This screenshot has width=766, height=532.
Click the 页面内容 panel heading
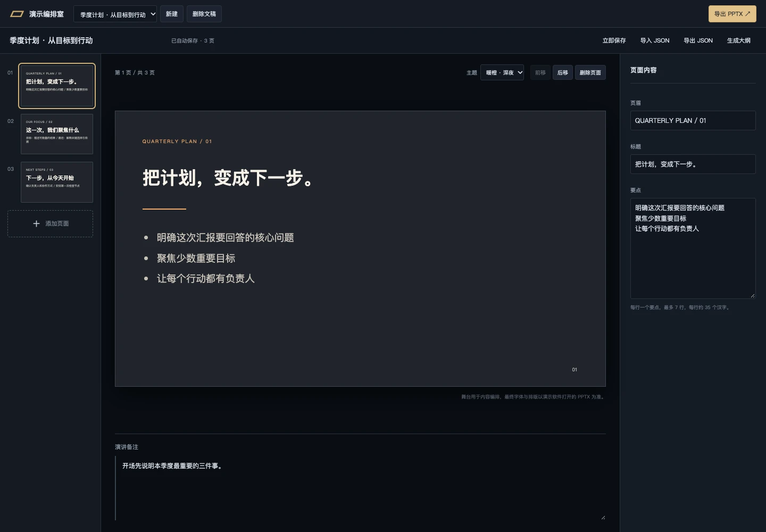tap(643, 70)
